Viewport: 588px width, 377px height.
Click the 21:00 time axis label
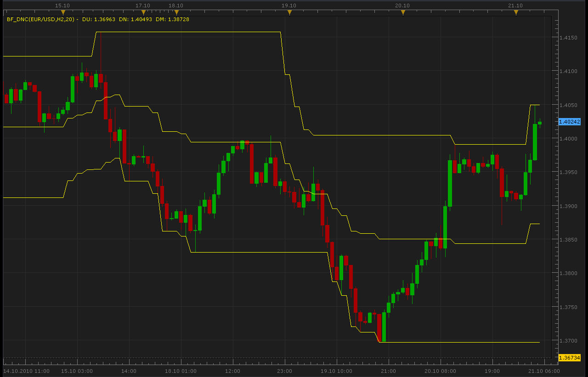(389, 371)
